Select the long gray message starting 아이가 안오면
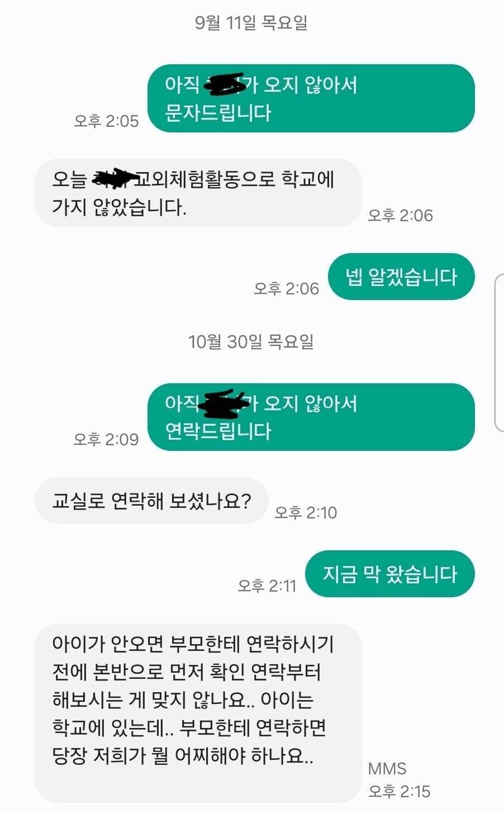Image resolution: width=504 pixels, height=814 pixels. click(x=198, y=713)
